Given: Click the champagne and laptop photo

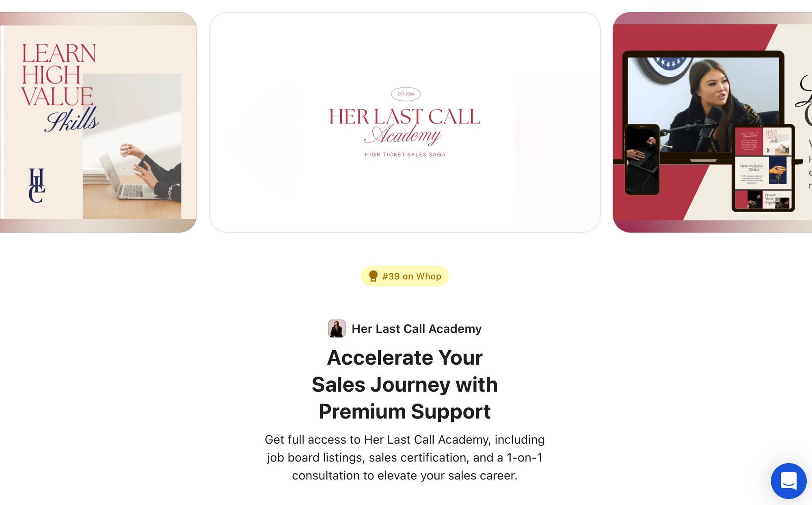Looking at the screenshot, I should [132, 146].
